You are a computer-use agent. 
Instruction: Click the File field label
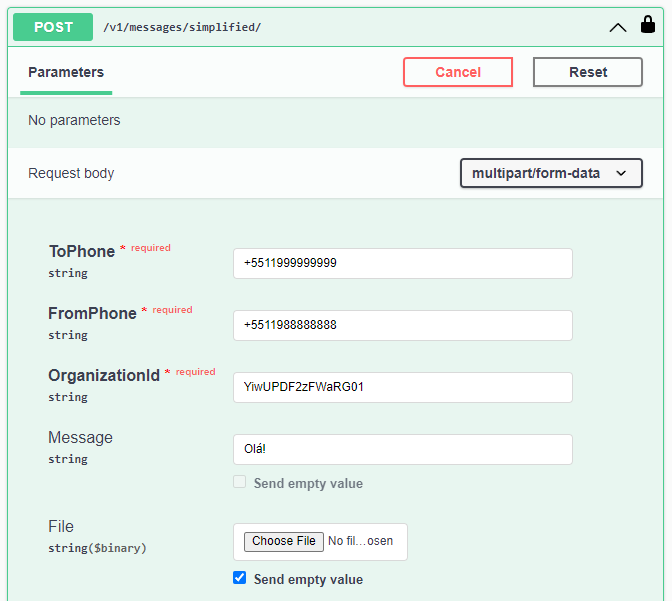61,526
